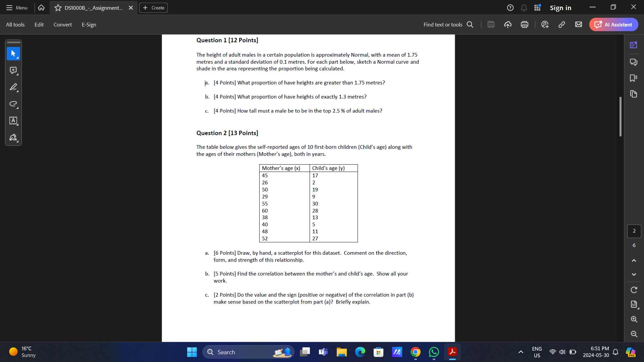Click the Text tool in left sidebar

pyautogui.click(x=13, y=120)
